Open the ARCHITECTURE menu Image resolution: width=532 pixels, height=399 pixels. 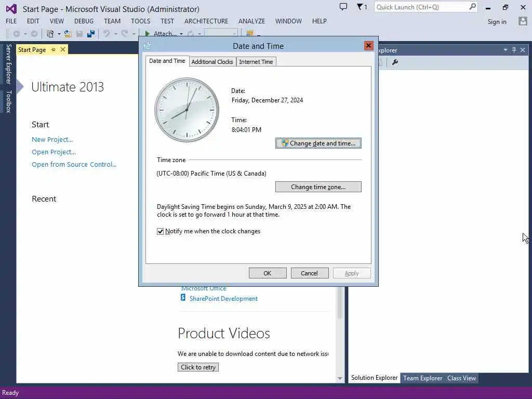[206, 21]
